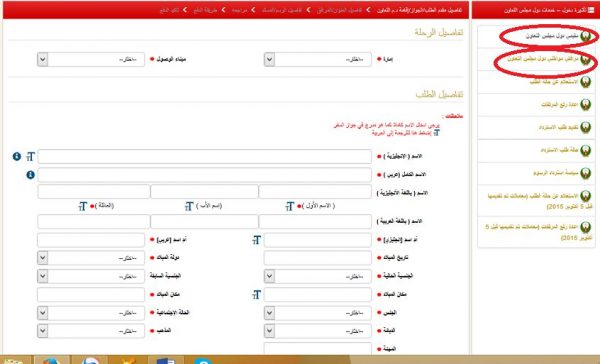Open fee refund policy link

click(x=555, y=173)
